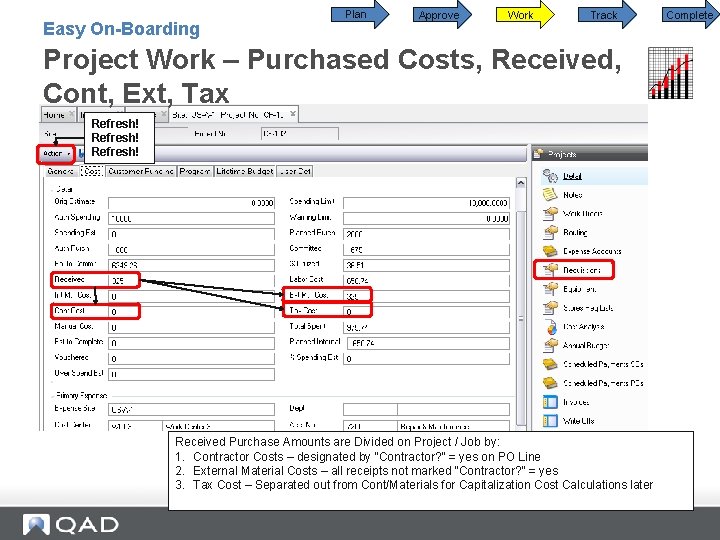The width and height of the screenshot is (720, 540).
Task: Click the Project No input field
Action: coord(299,134)
